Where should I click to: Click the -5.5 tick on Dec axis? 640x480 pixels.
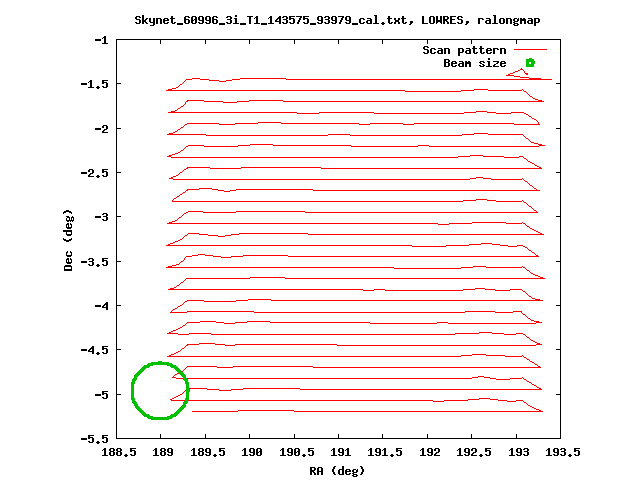coord(96,438)
